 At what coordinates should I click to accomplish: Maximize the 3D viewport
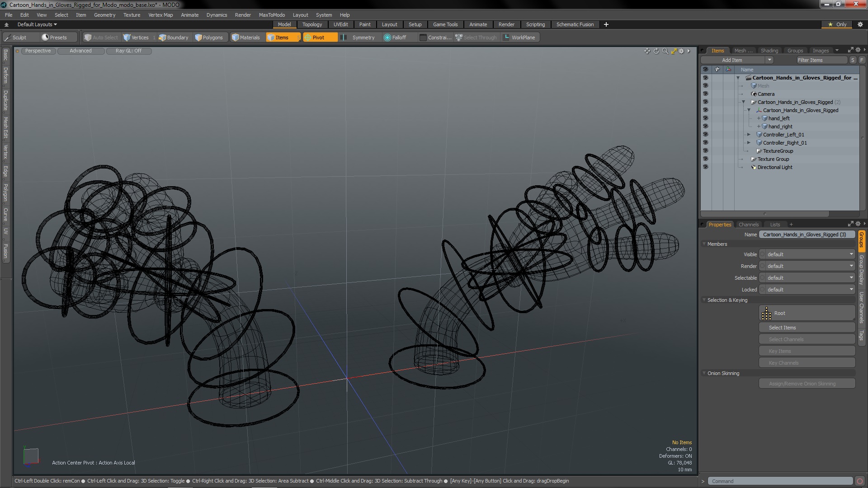(x=674, y=51)
